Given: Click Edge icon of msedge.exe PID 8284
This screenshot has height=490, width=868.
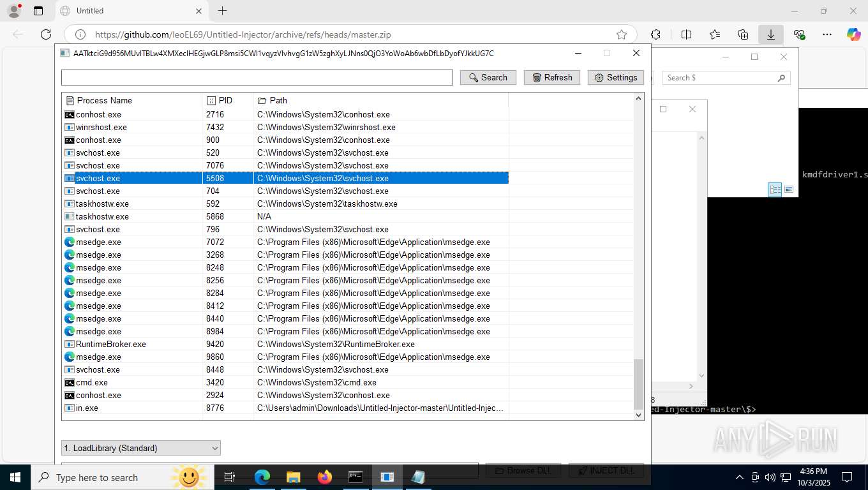Looking at the screenshot, I should [70, 293].
